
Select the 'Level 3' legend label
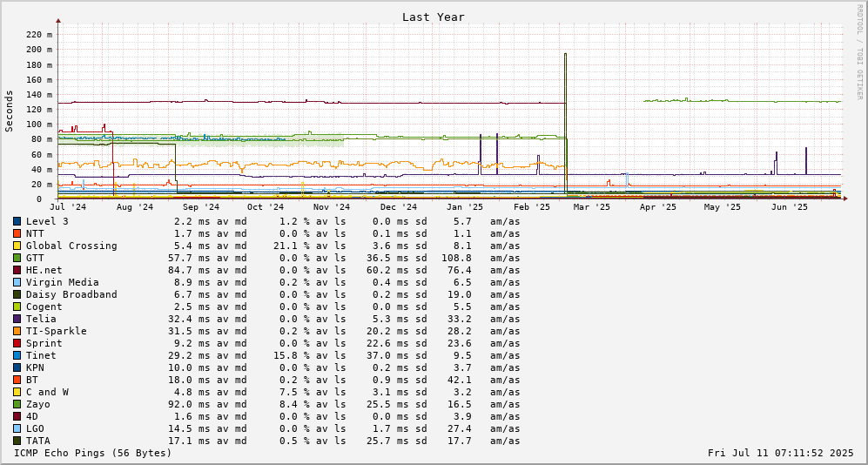[47, 221]
